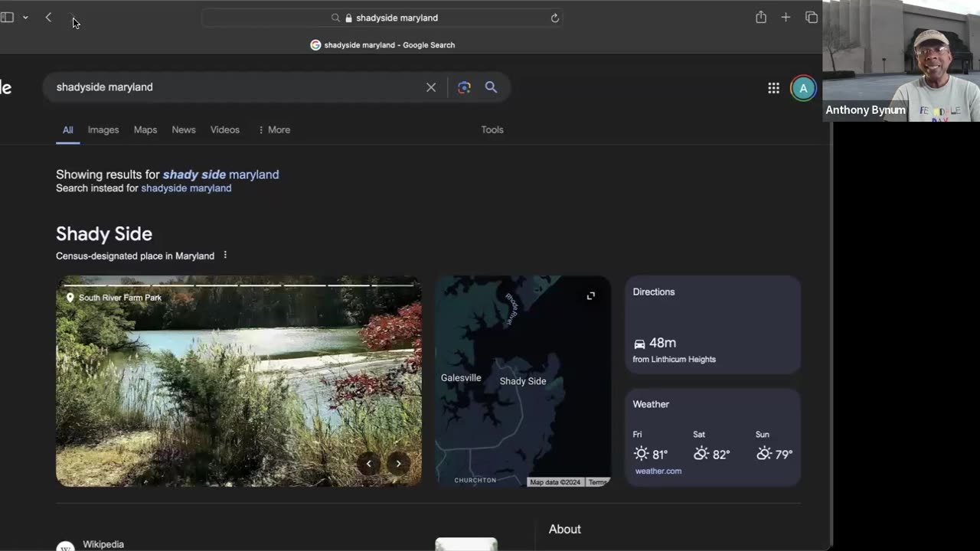The width and height of the screenshot is (980, 551).
Task: Open a new tab with the plus icon
Action: pyautogui.click(x=786, y=18)
